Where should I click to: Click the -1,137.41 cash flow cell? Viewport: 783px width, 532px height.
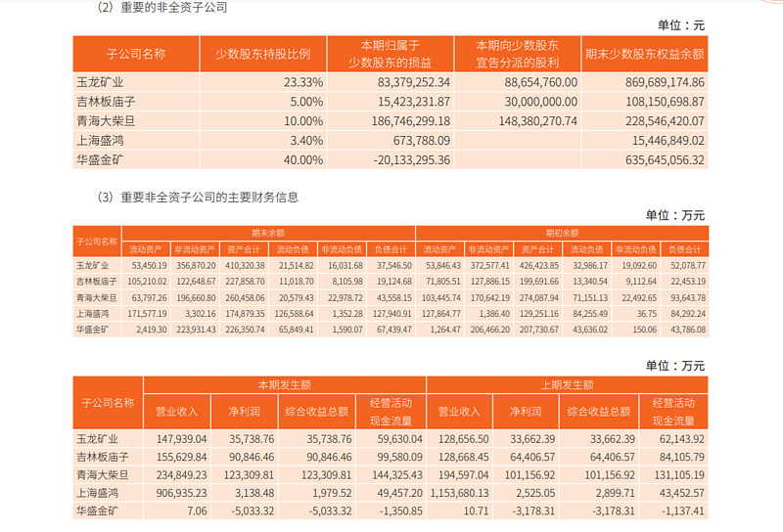coord(673,511)
